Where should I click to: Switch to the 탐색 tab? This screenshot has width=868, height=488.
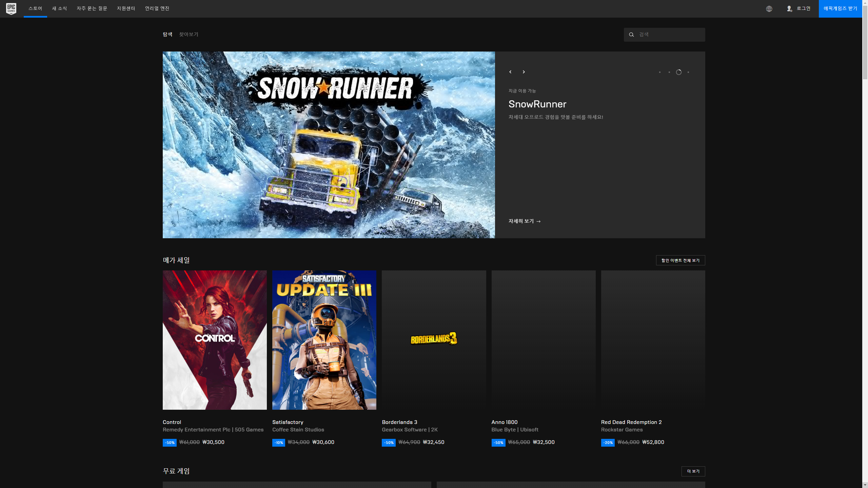click(167, 34)
